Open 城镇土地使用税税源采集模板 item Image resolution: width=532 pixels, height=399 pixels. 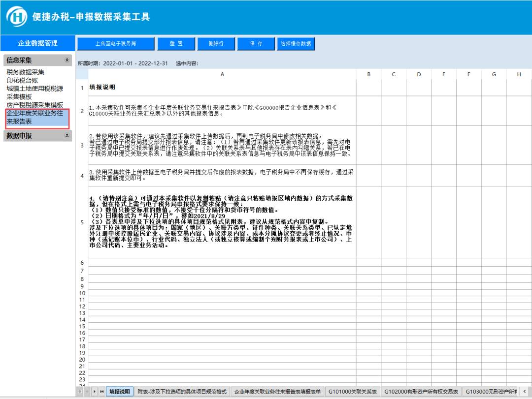click(35, 92)
